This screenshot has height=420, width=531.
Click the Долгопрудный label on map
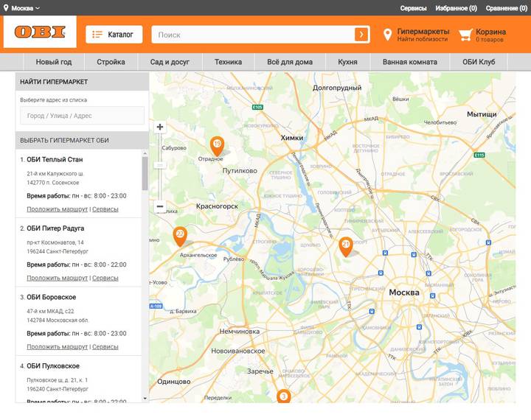(337, 88)
